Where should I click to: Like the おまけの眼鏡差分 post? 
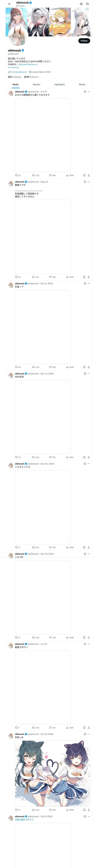tap(50, 175)
